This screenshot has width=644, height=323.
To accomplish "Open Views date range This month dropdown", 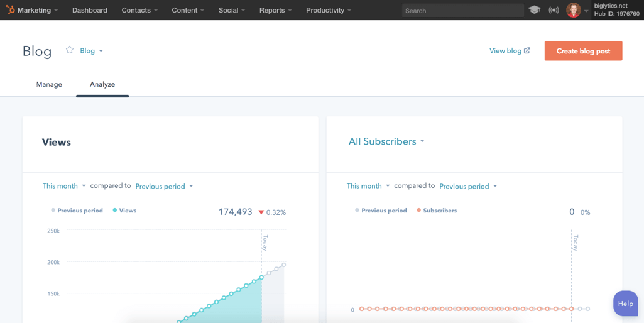I will click(x=65, y=186).
